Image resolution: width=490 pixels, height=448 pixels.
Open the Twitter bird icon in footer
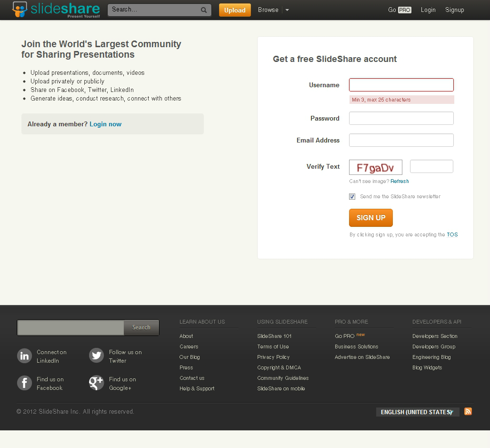(x=97, y=356)
